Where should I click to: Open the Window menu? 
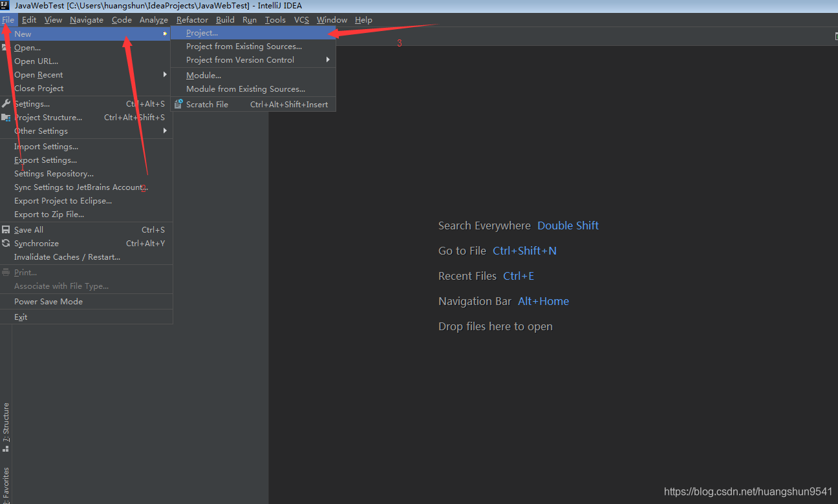pyautogui.click(x=332, y=20)
